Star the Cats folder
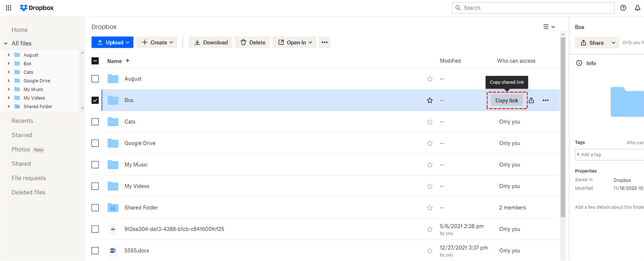 click(x=429, y=122)
